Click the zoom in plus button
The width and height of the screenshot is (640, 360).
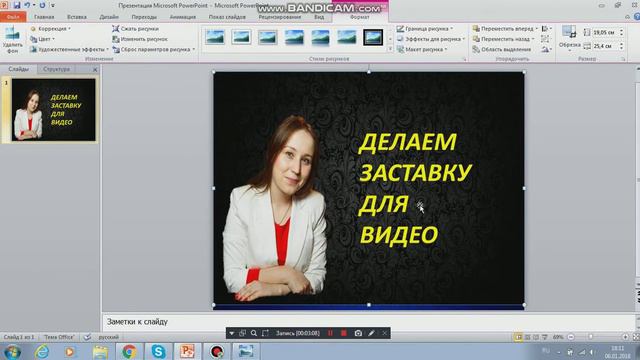point(625,337)
